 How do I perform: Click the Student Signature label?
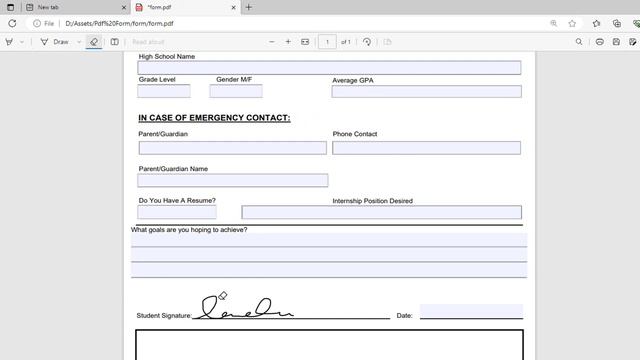pyautogui.click(x=164, y=316)
